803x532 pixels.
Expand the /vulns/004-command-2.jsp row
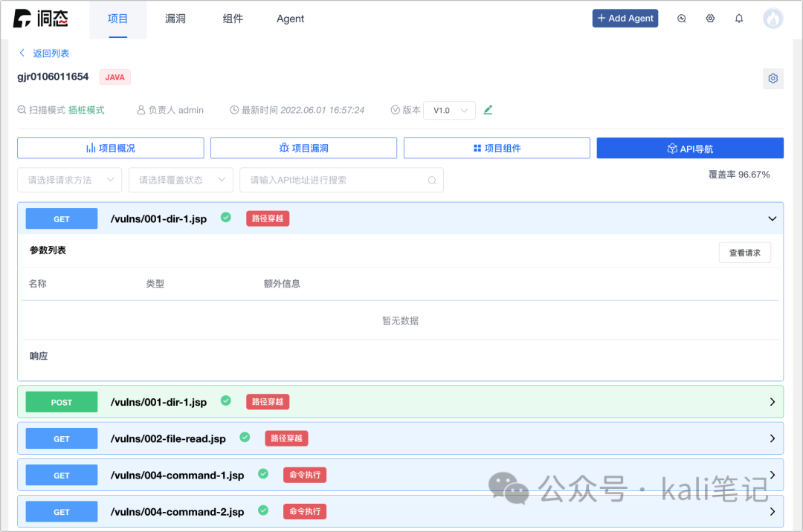click(773, 511)
